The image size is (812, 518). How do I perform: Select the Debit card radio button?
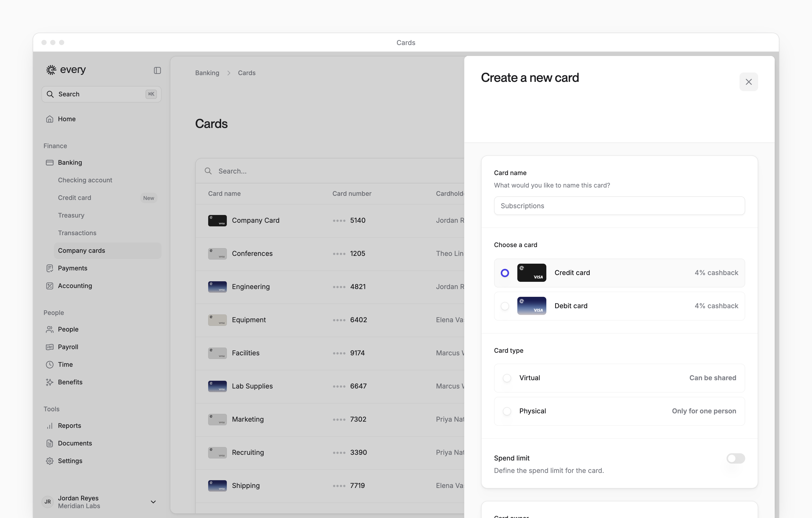[504, 306]
